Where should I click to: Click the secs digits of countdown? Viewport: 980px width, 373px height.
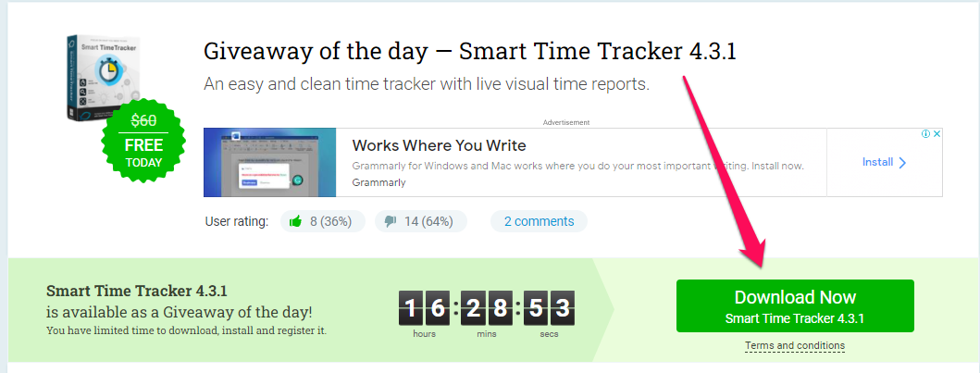point(549,308)
